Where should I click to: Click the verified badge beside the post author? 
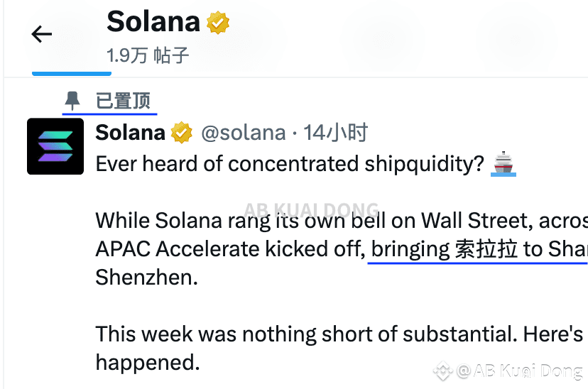[x=182, y=133]
